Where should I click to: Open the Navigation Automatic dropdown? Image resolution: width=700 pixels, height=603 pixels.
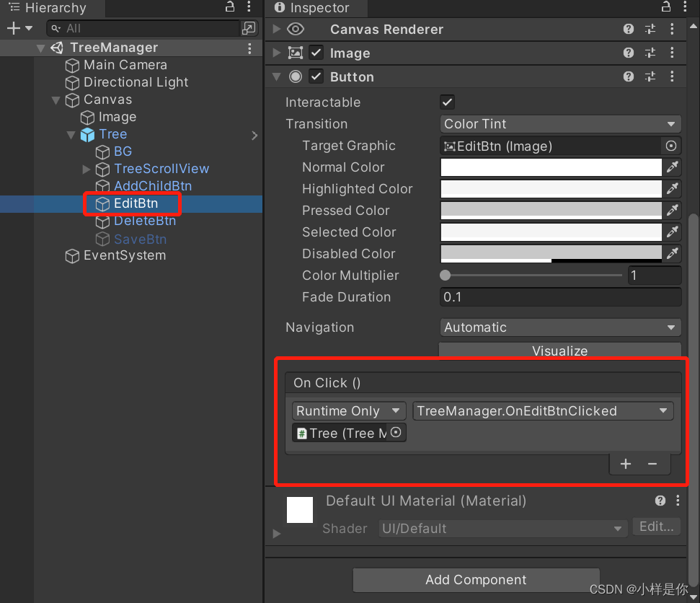560,327
